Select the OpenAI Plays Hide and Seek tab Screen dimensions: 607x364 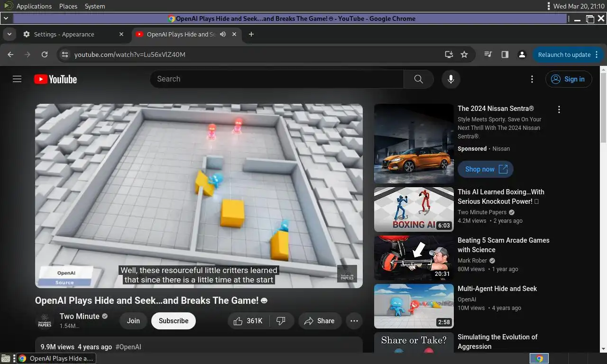[186, 34]
